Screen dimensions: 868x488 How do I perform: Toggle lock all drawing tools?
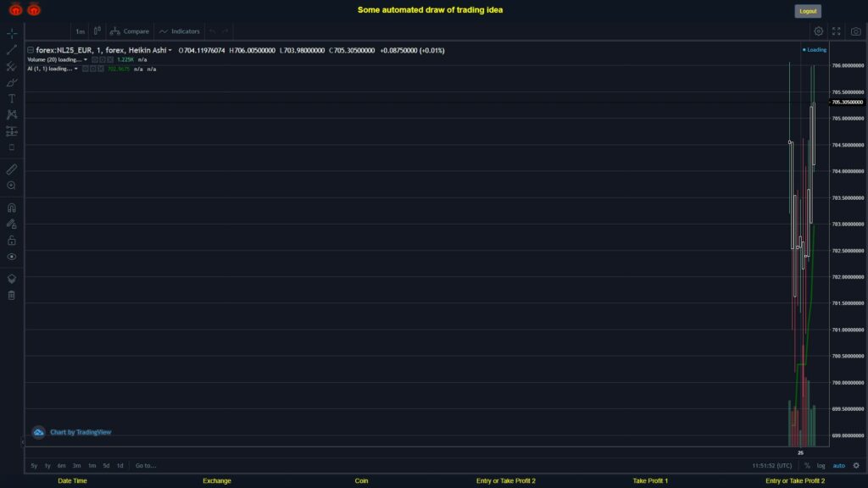12,240
